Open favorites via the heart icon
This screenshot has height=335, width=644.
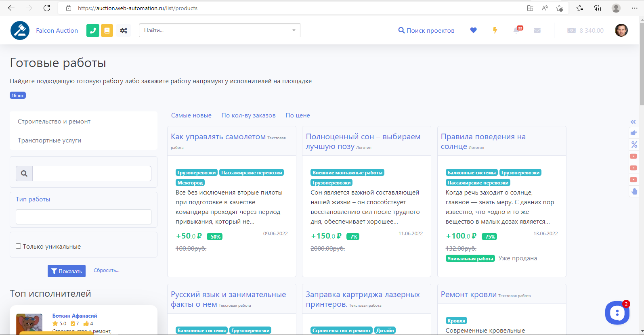473,30
